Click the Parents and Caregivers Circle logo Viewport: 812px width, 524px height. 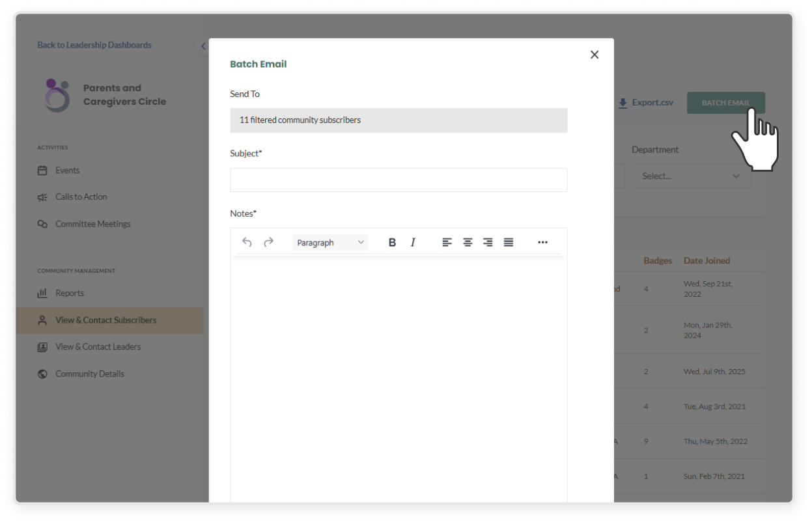coord(57,95)
